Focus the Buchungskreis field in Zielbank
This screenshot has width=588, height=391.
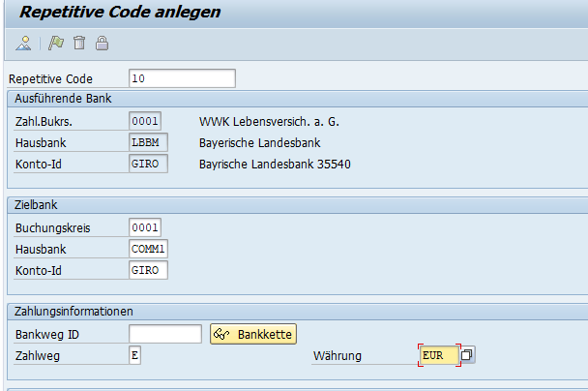(145, 227)
